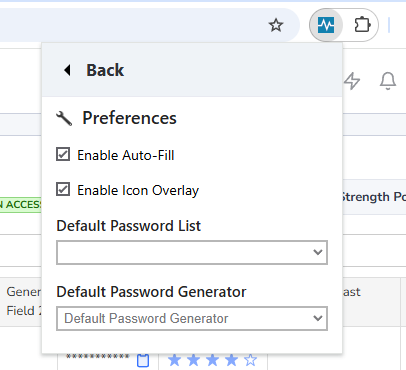The image size is (406, 370).
Task: Click the Enable Icon Overlay label text
Action: point(138,190)
